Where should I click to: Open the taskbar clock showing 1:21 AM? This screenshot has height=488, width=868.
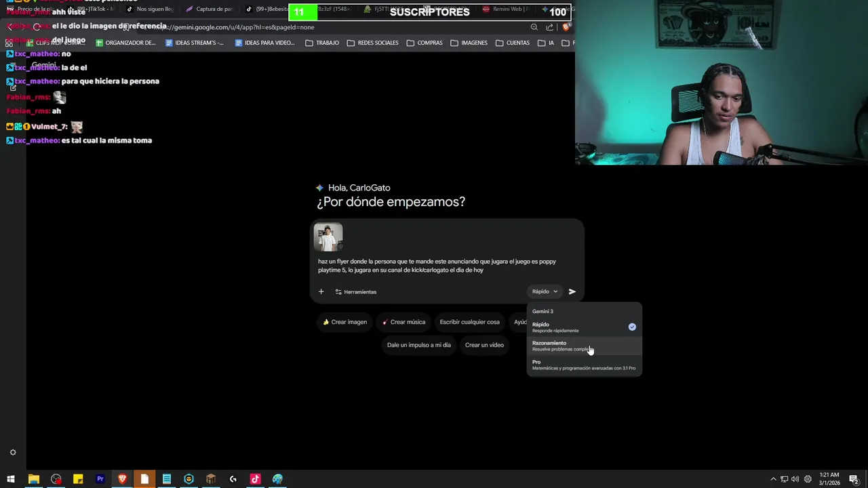pyautogui.click(x=829, y=479)
